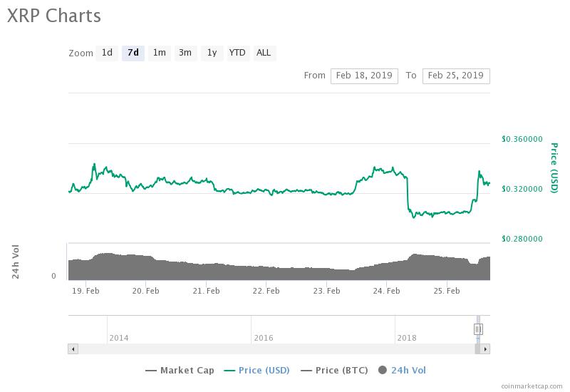Switch zoom to 1m
Image resolution: width=570 pixels, height=392 pixels.
[159, 53]
